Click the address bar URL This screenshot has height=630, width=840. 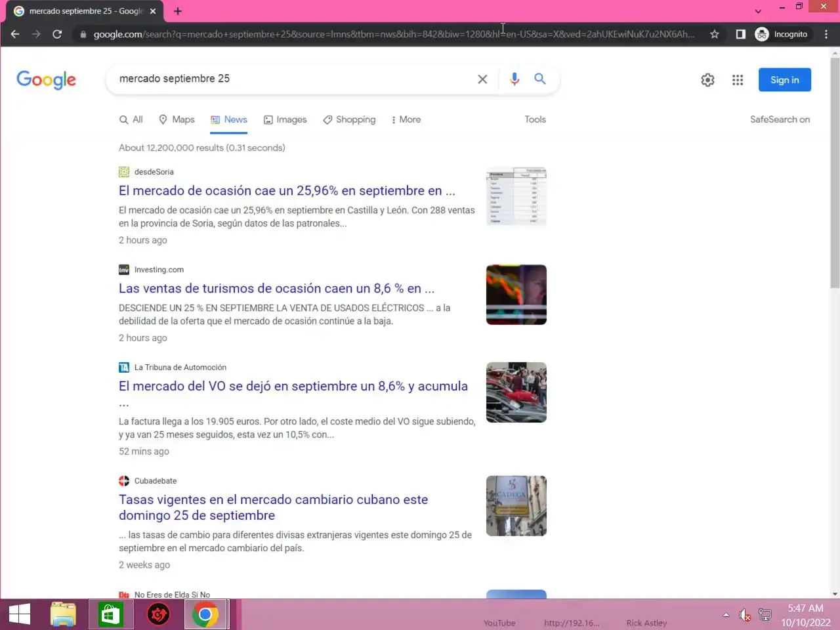394,34
